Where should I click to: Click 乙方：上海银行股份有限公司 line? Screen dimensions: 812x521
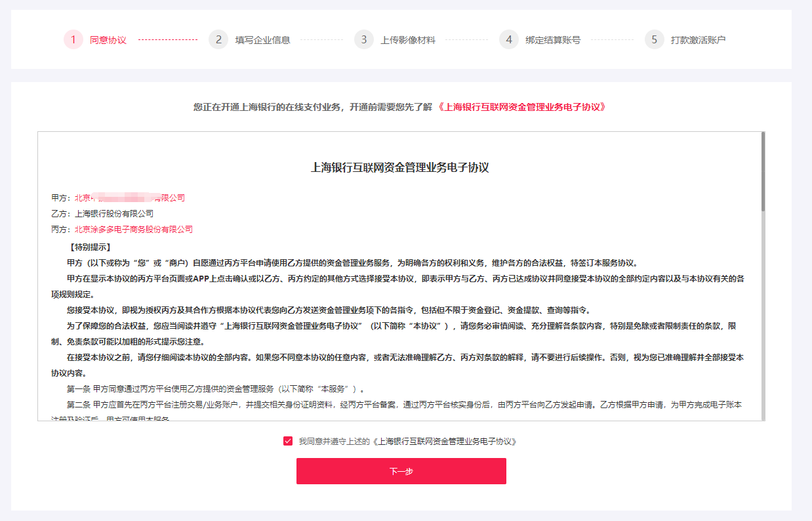[102, 213]
